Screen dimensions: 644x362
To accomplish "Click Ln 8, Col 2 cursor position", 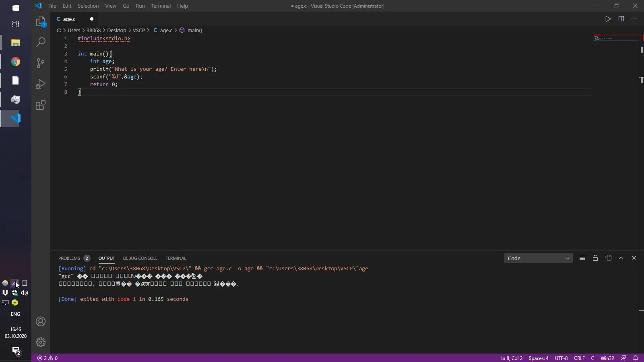I will [x=511, y=358].
